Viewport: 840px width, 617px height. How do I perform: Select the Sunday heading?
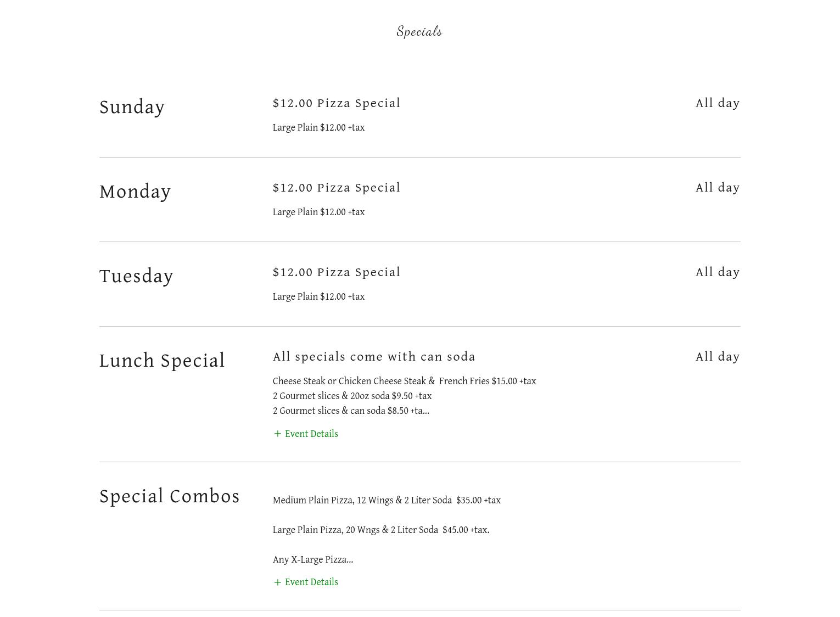pos(132,107)
